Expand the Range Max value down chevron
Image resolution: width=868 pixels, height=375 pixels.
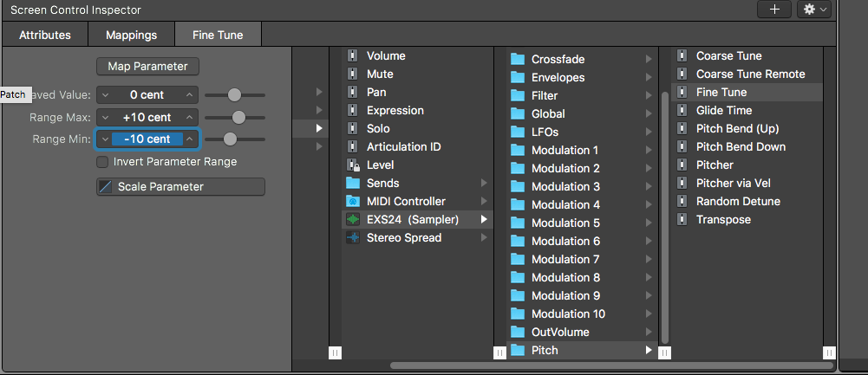104,117
